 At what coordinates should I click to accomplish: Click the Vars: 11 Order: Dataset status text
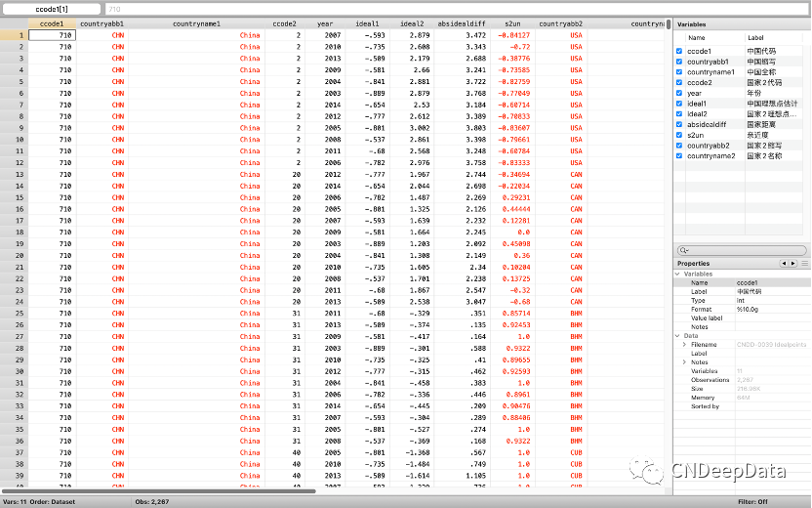coord(39,502)
